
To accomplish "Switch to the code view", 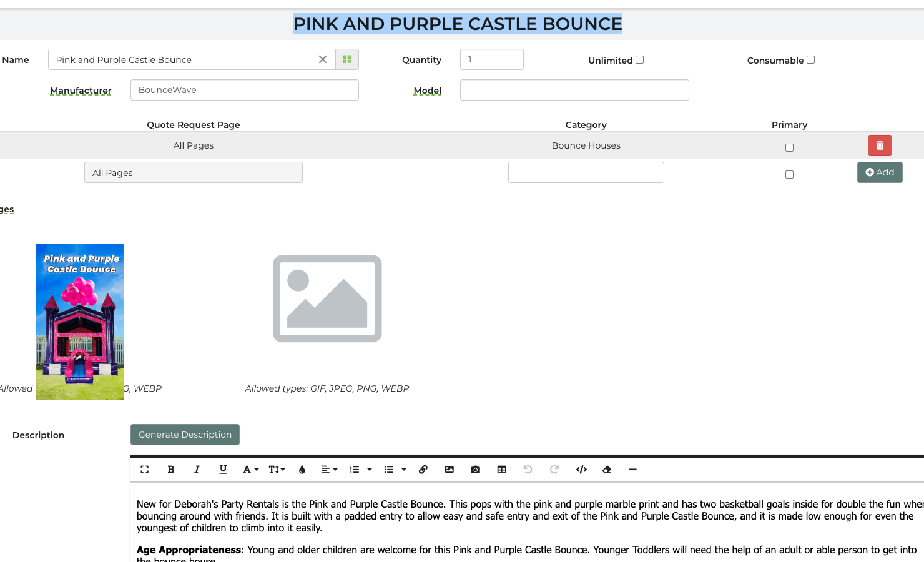I will click(581, 470).
